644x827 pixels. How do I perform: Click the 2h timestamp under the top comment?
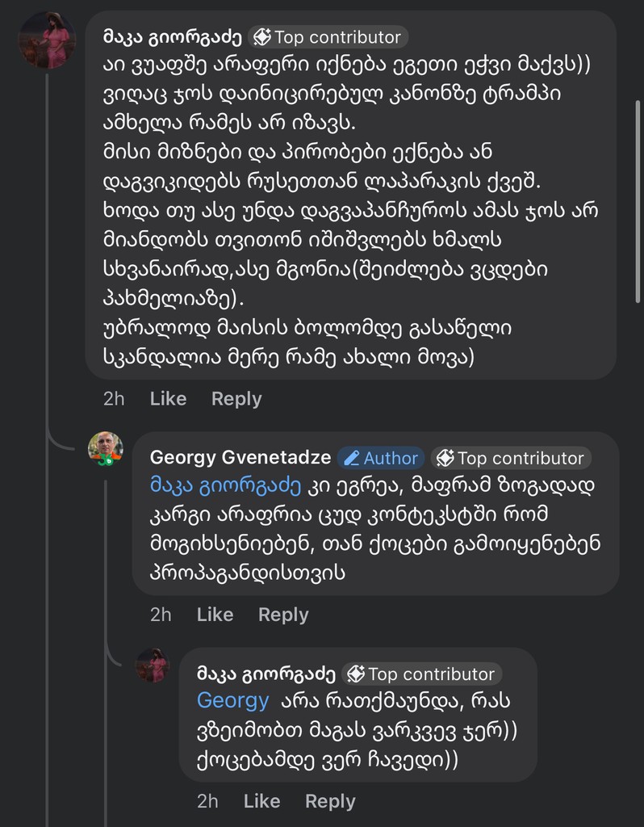[x=115, y=398]
